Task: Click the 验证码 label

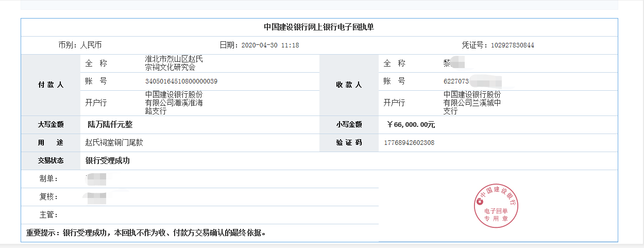Action: (x=349, y=142)
